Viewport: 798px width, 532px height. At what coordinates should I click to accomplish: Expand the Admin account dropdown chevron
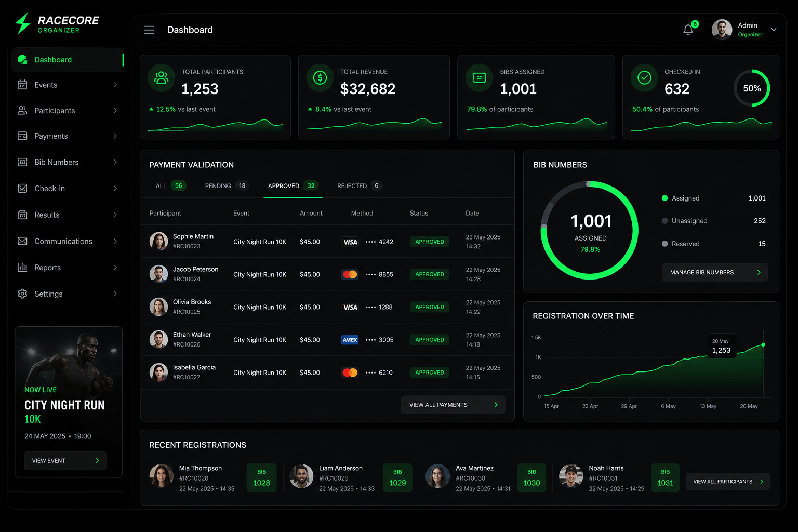774,30
